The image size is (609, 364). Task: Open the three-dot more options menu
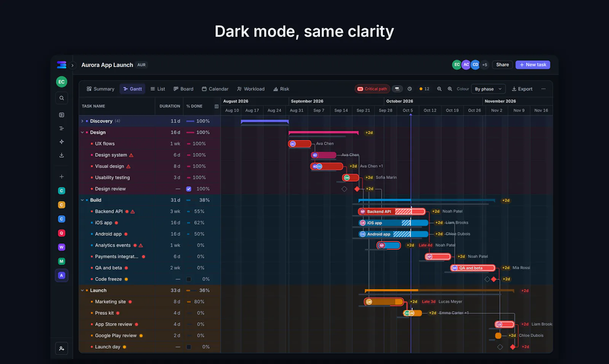tap(544, 89)
